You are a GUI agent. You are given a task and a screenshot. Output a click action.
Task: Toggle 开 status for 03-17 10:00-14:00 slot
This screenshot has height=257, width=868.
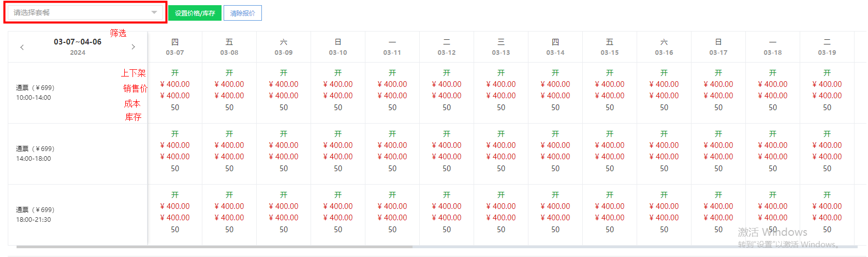718,73
